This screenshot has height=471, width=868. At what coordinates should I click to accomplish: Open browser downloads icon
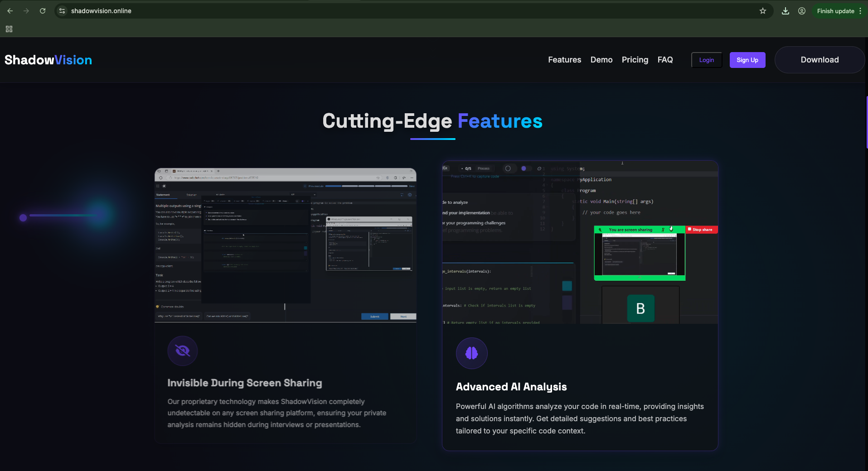tap(786, 11)
